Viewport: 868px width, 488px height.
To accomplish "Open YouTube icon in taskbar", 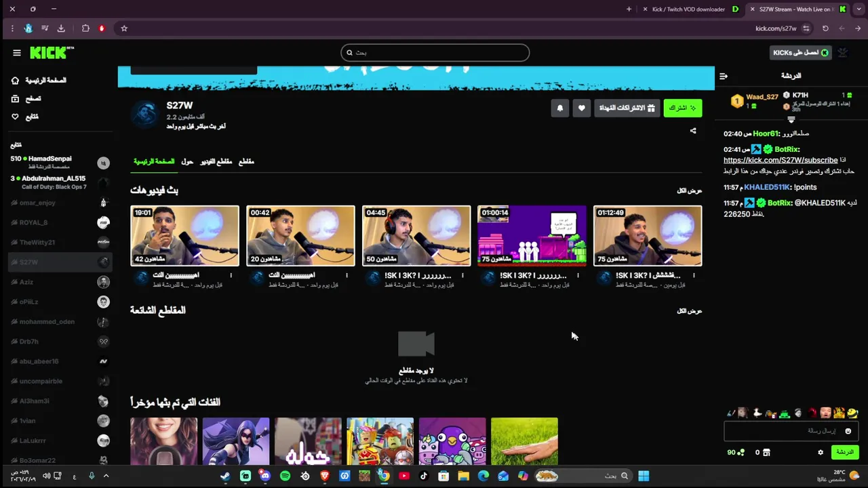I will point(404,476).
